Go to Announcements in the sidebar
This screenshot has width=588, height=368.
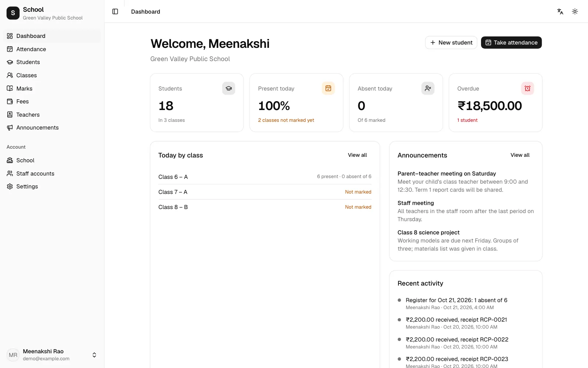coord(52,128)
